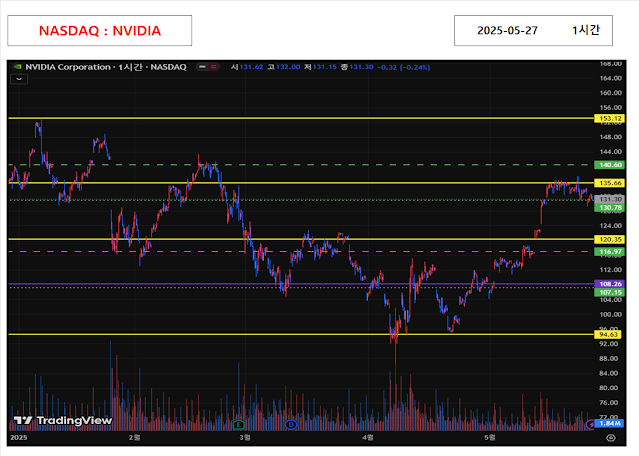This screenshot has width=639, height=456.
Task: Click the NASDAQ : NVIDIA header box
Action: [x=99, y=31]
